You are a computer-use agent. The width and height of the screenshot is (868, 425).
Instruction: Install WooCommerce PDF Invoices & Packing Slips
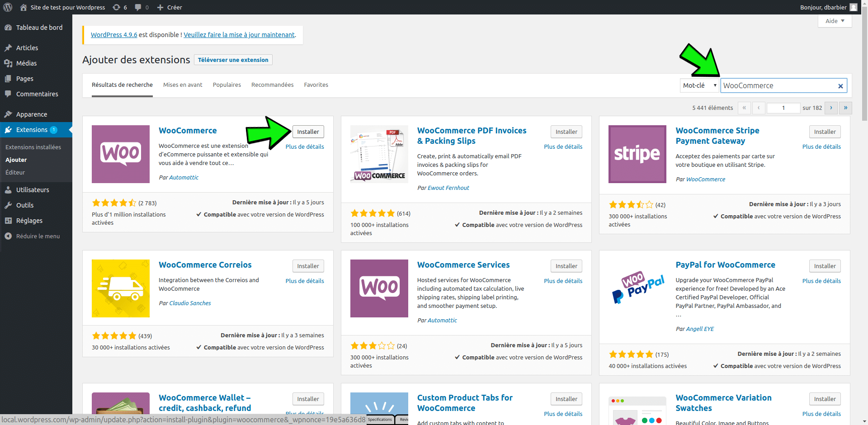[566, 132]
